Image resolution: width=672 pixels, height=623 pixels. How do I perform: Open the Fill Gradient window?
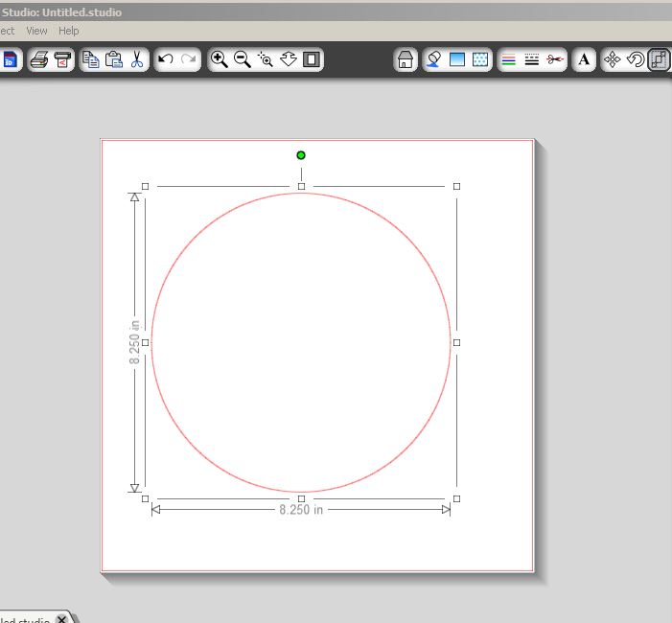457,59
